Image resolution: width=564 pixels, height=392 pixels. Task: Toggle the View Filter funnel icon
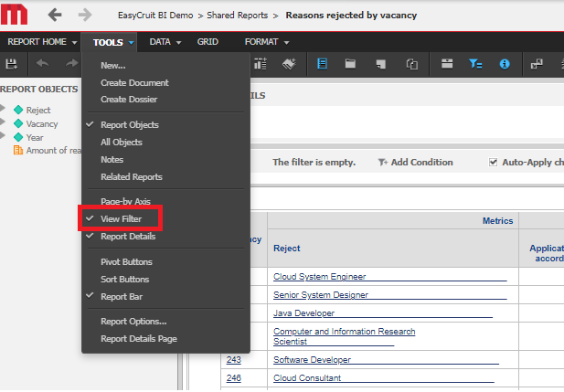click(475, 64)
